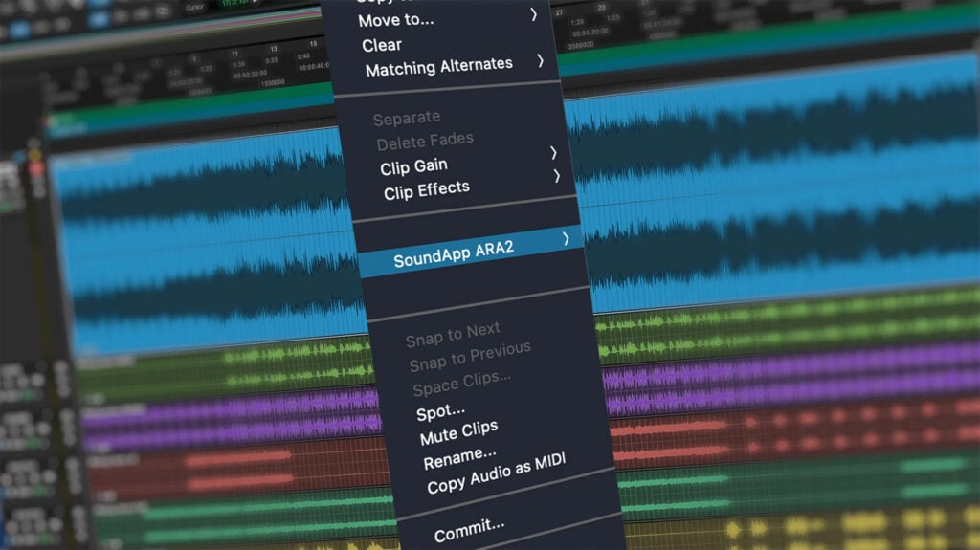Click the dimmed Delete Fades entry

(x=425, y=141)
